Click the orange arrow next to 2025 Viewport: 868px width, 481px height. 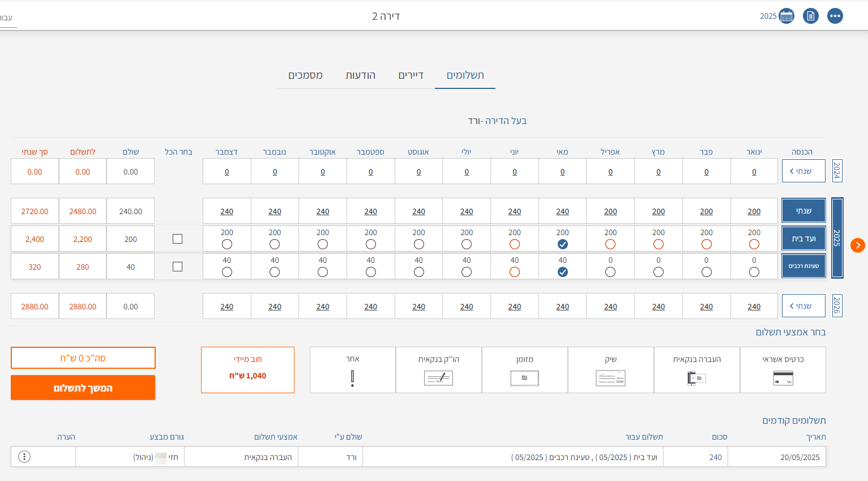[857, 245]
